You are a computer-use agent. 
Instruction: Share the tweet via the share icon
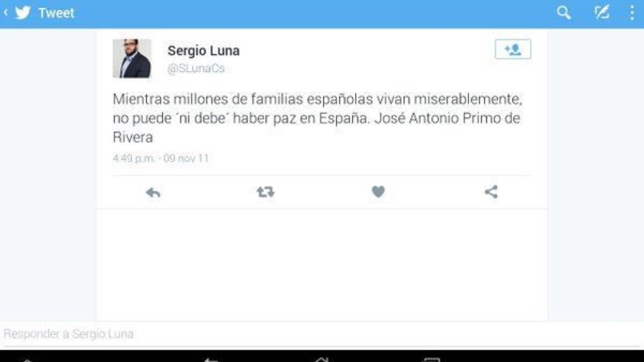(490, 192)
